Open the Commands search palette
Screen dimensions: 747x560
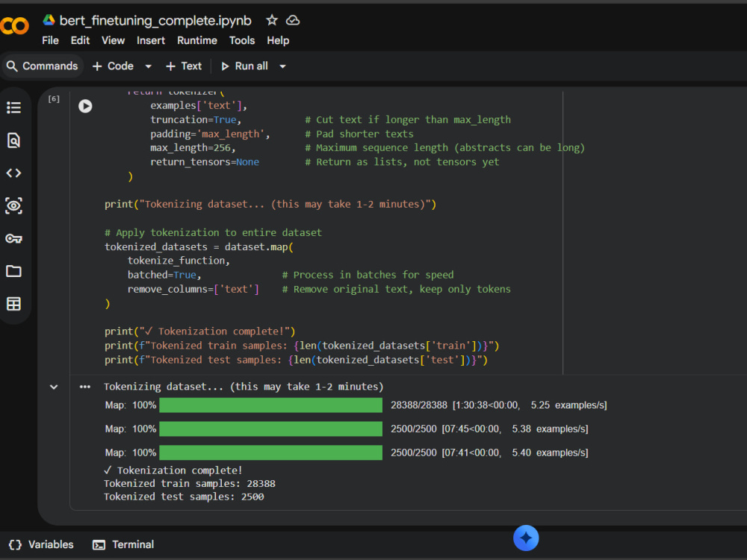42,66
